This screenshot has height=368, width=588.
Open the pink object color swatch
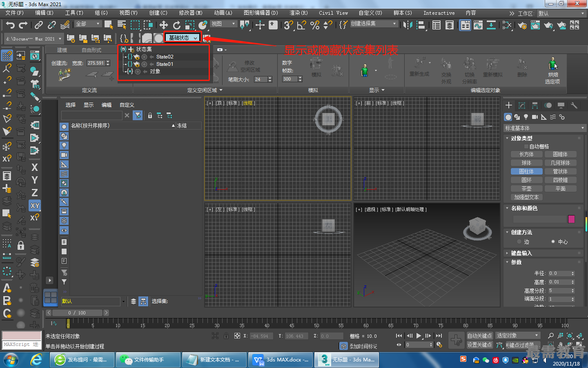coord(571,219)
